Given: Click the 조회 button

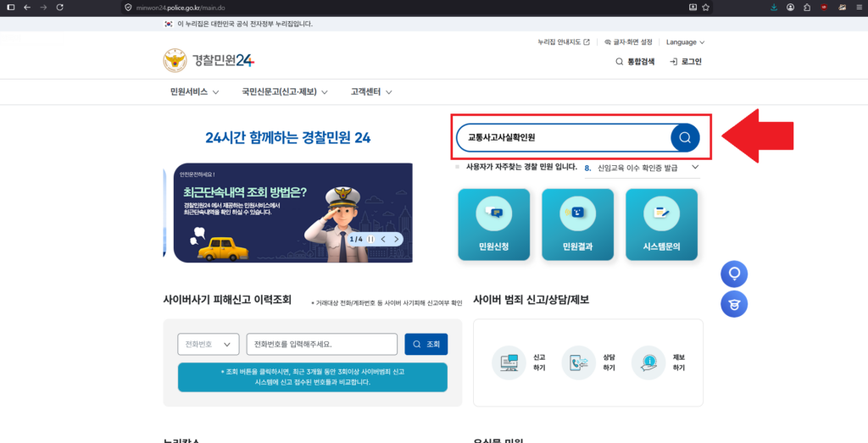Looking at the screenshot, I should pos(426,344).
